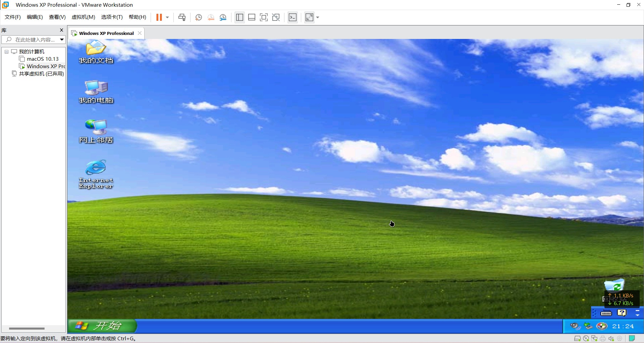This screenshot has height=343, width=644.
Task: Select Windows XP Pro in the library tree
Action: 46,66
